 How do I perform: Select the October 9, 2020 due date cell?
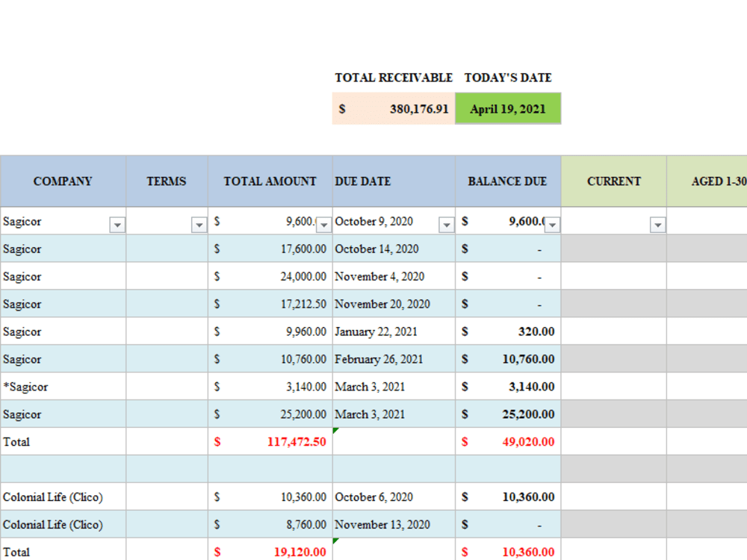click(377, 221)
